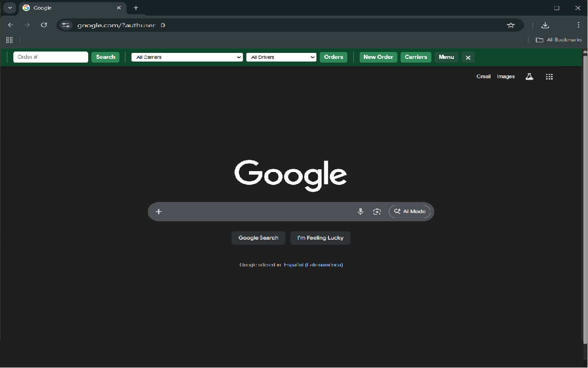The height and width of the screenshot is (368, 588).
Task: Click the New Order button
Action: click(378, 57)
